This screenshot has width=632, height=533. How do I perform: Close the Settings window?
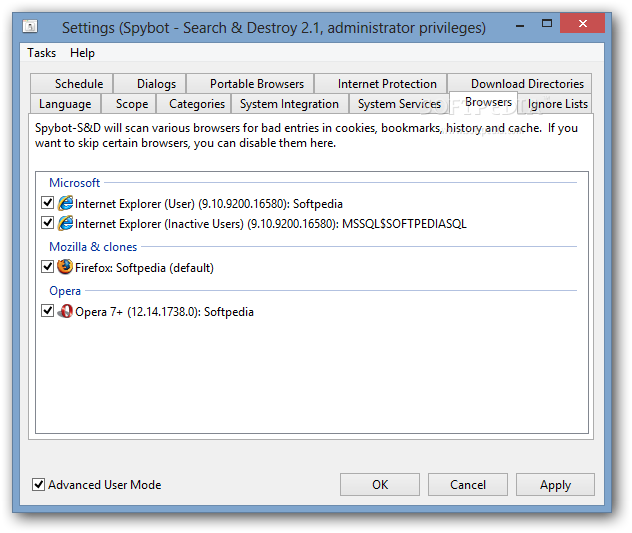pos(582,23)
